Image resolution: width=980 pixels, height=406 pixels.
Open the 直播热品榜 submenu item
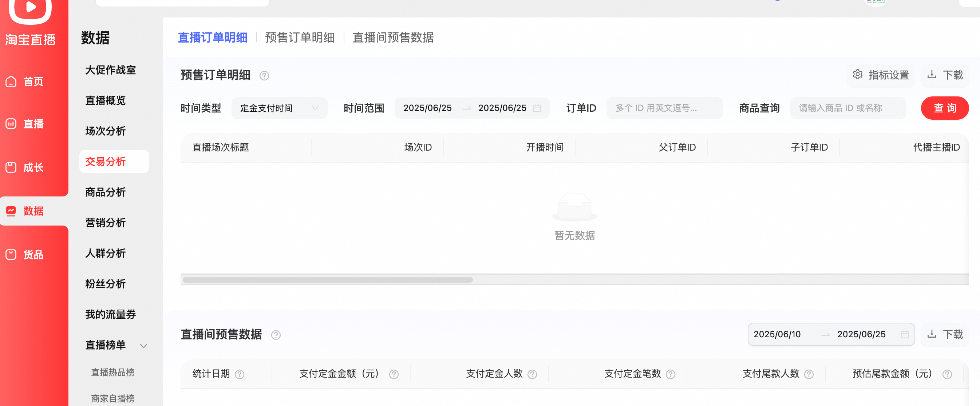tap(112, 372)
